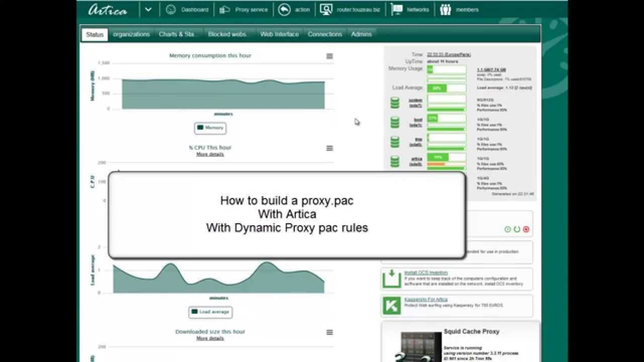The image size is (644, 362).
Task: Click the action back-arrow icon
Action: tap(284, 10)
